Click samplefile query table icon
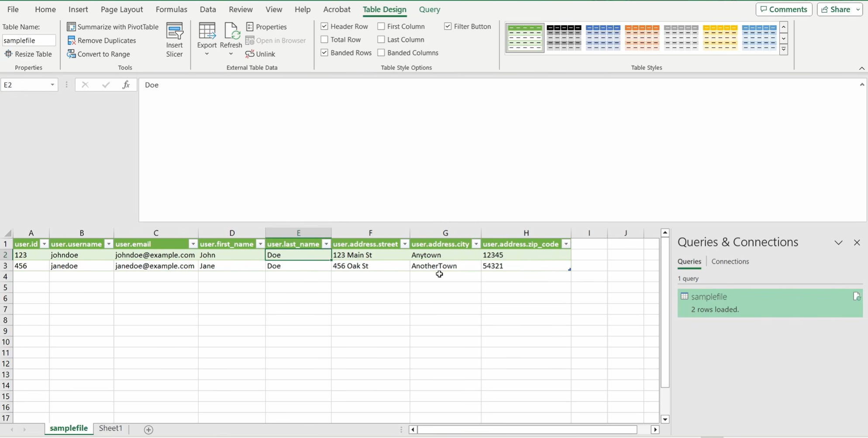The image size is (868, 438). (684, 297)
